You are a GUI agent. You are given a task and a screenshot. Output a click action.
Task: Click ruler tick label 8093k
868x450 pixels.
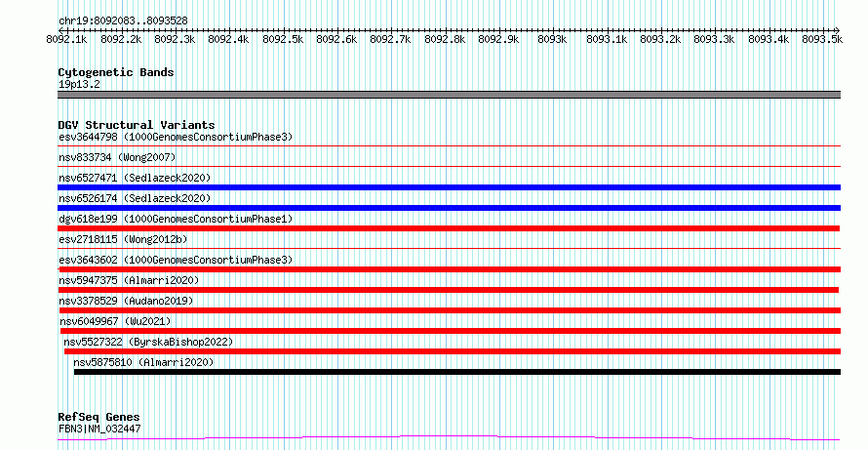click(552, 39)
